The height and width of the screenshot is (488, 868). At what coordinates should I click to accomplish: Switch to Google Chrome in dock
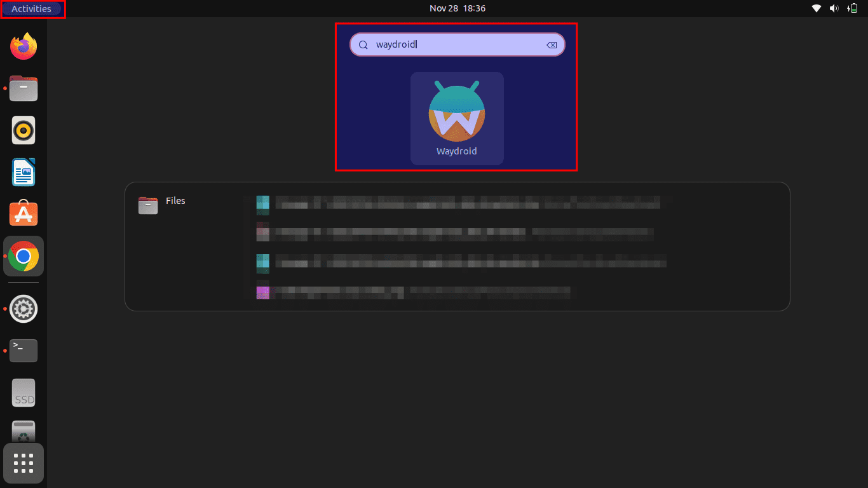[x=24, y=256]
